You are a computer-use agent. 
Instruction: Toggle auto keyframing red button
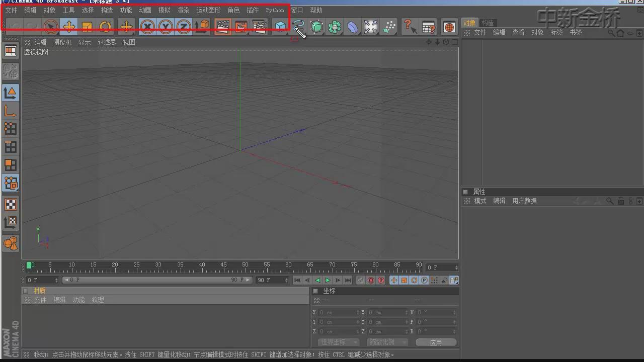(x=371, y=280)
